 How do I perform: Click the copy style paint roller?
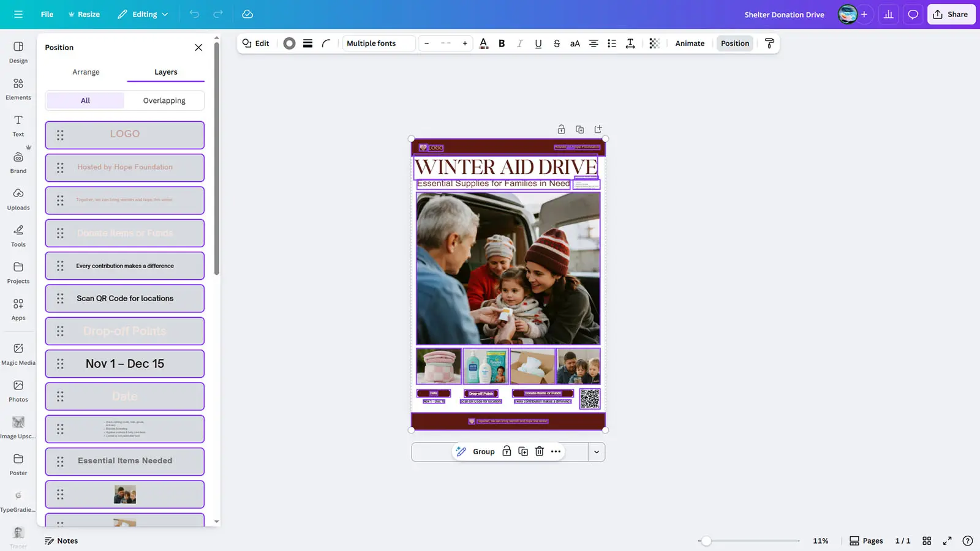(769, 43)
